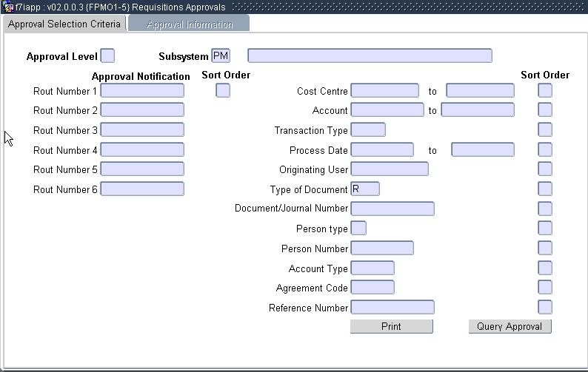
Task: Click the Rout Number 2 field
Action: click(x=142, y=110)
